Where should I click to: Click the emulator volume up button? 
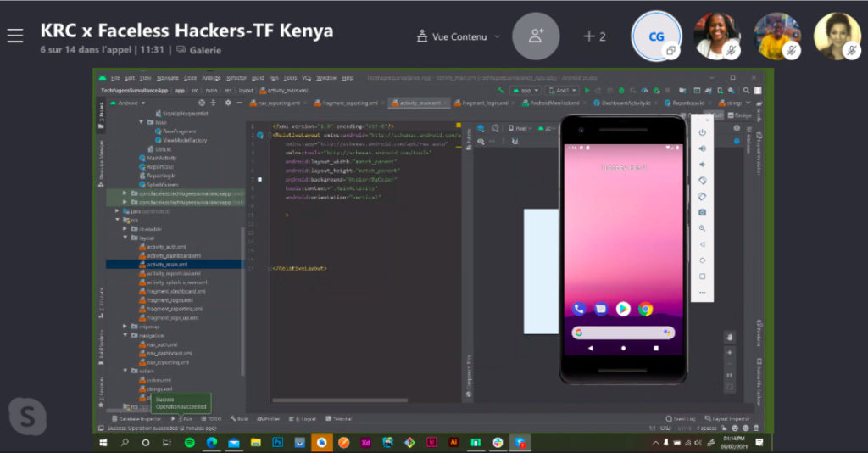click(702, 148)
